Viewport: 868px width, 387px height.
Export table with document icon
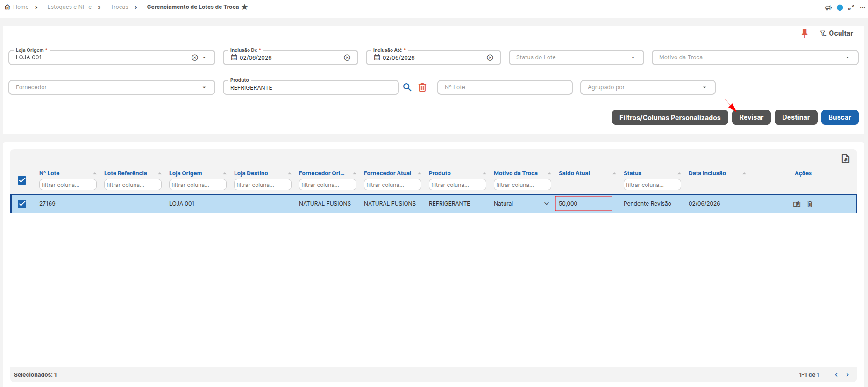coord(846,158)
